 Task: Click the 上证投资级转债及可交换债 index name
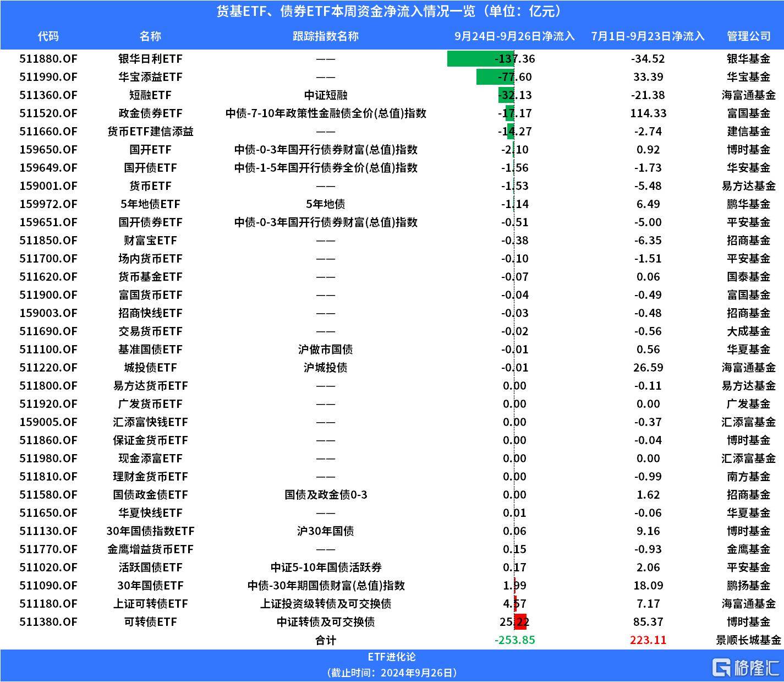click(x=326, y=604)
